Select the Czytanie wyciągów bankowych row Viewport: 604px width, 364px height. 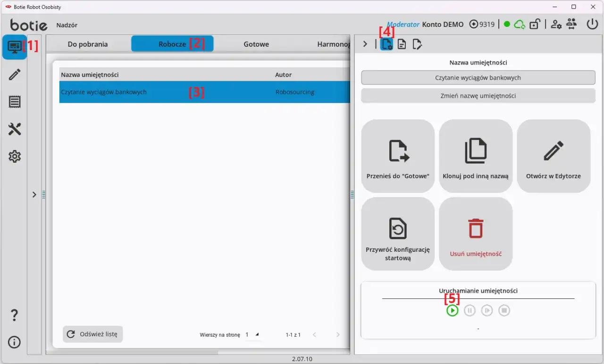[x=205, y=92]
